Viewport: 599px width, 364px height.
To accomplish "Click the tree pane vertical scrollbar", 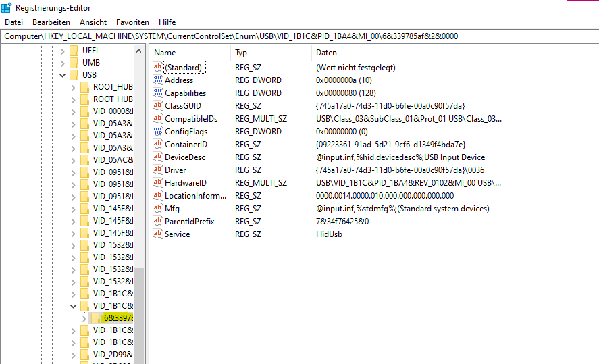I will (139, 203).
